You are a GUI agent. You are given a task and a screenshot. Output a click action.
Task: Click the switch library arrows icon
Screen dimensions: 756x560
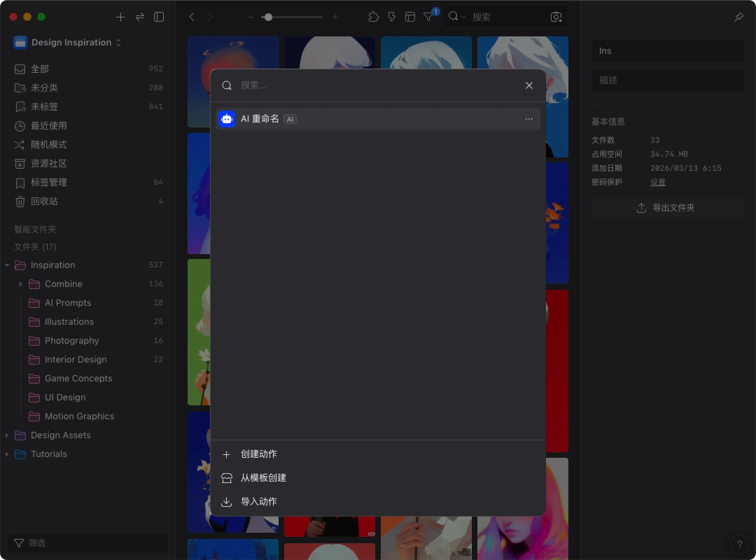(x=140, y=17)
